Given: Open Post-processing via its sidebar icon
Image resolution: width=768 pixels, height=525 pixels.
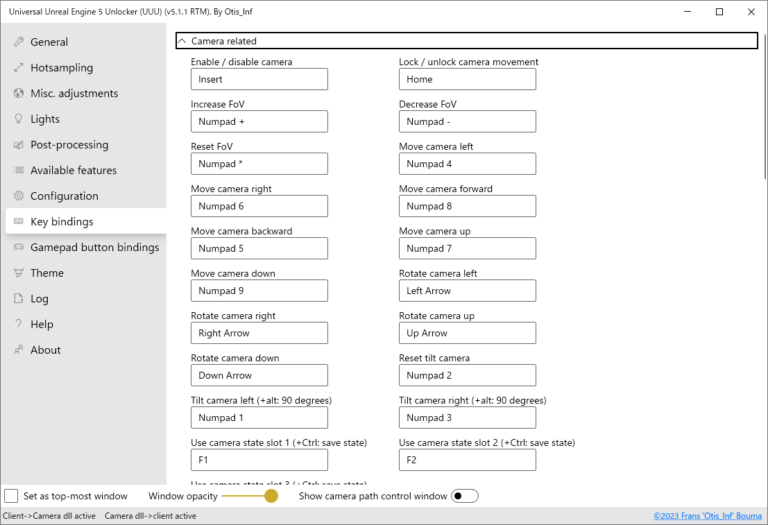Looking at the screenshot, I should tap(18, 145).
